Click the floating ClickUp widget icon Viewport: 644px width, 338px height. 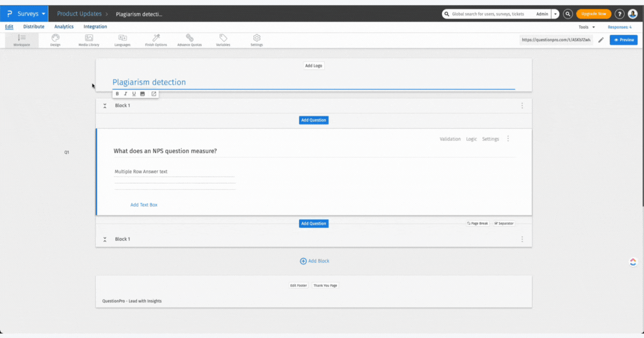[633, 262]
